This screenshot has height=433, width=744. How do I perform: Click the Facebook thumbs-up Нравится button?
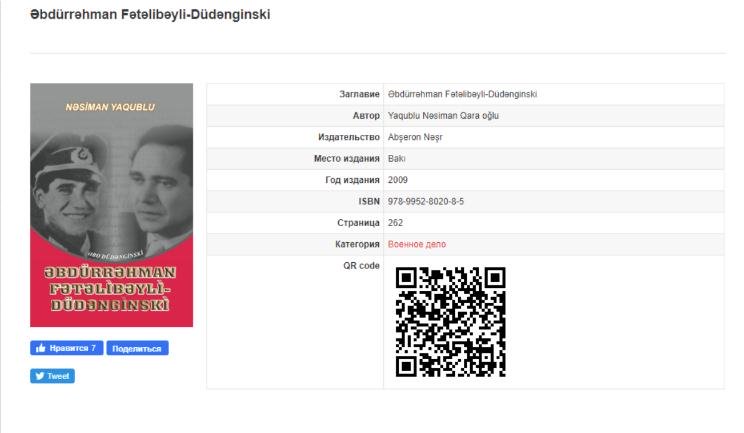[x=67, y=348]
